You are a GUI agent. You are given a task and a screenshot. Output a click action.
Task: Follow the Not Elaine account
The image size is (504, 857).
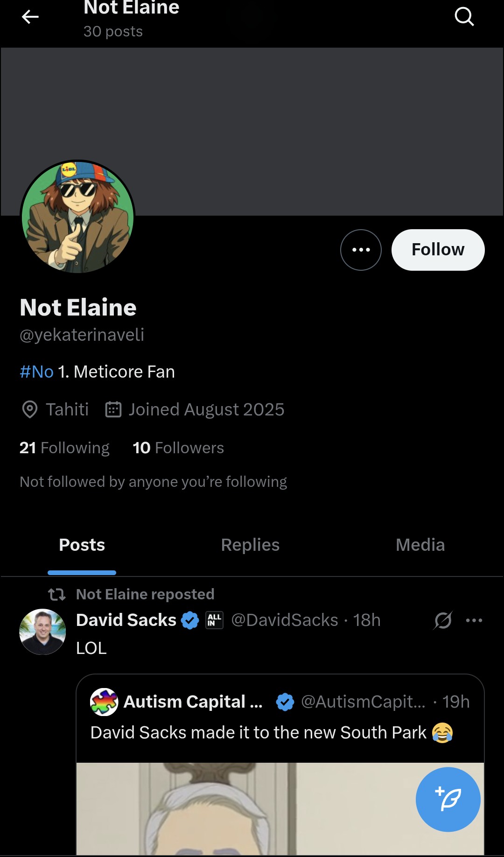tap(438, 250)
